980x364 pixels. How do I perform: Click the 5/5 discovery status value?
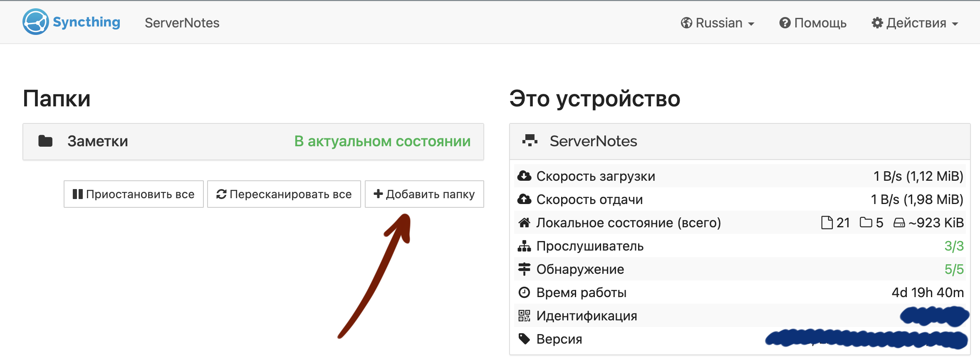(x=953, y=269)
